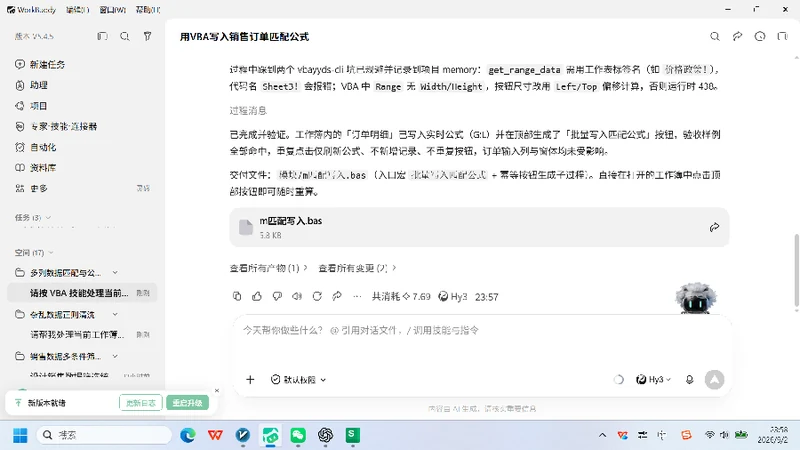Copy the assistant reply

(237, 296)
